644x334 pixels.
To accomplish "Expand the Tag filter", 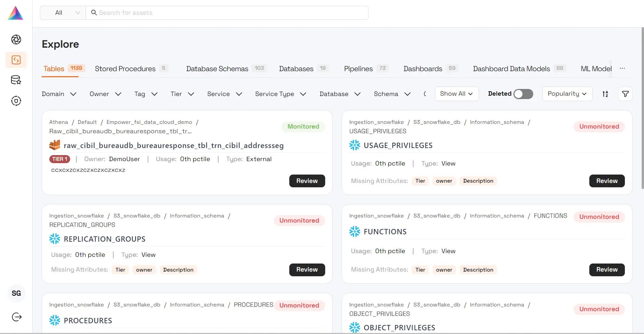I will [x=146, y=94].
